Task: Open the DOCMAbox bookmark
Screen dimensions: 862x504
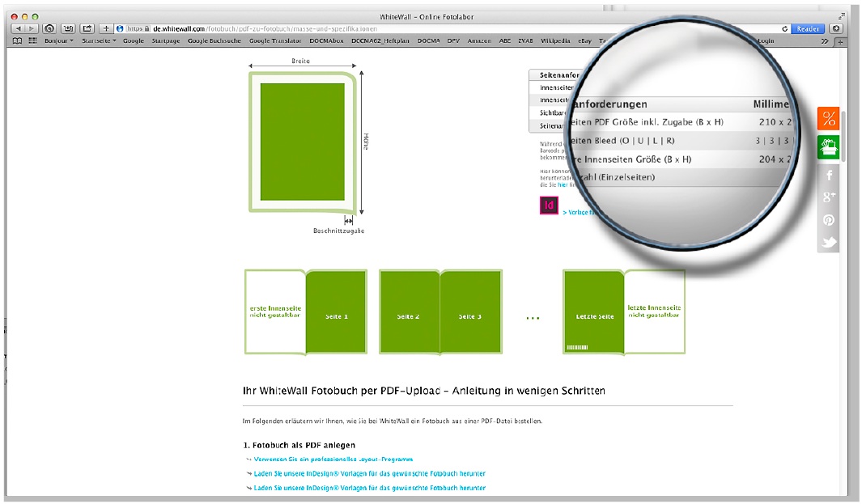Action: [326, 40]
